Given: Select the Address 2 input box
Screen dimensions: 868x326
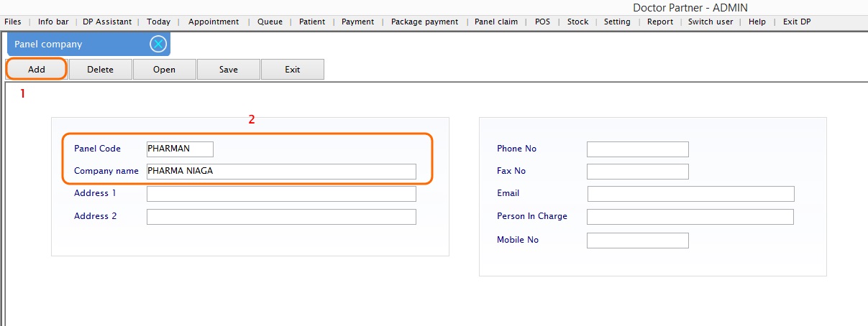Looking at the screenshot, I should [281, 217].
